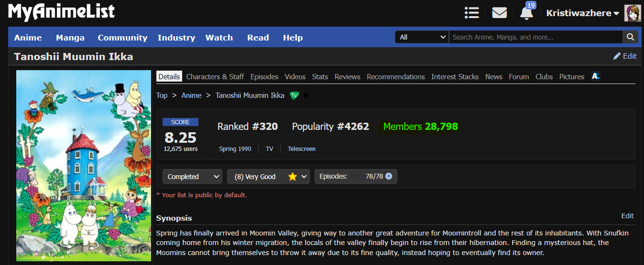Switch to the Clubs tab
644x265 pixels.
[544, 76]
